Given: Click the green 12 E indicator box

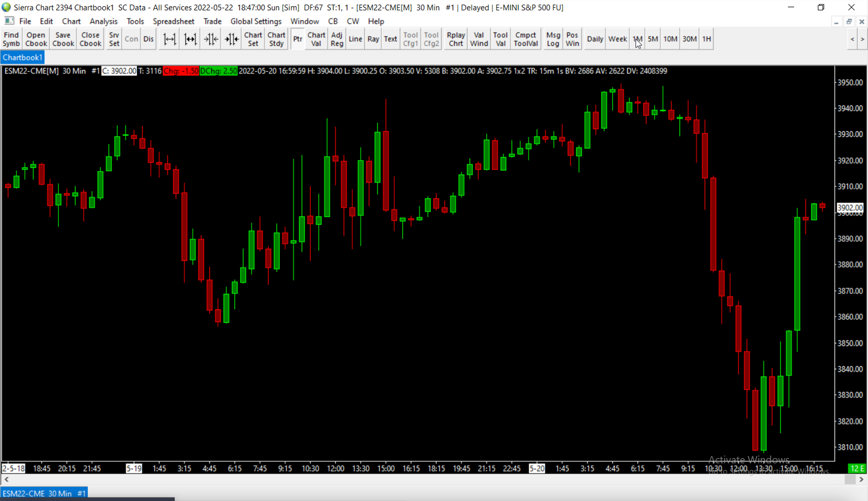Looking at the screenshot, I should click(857, 468).
